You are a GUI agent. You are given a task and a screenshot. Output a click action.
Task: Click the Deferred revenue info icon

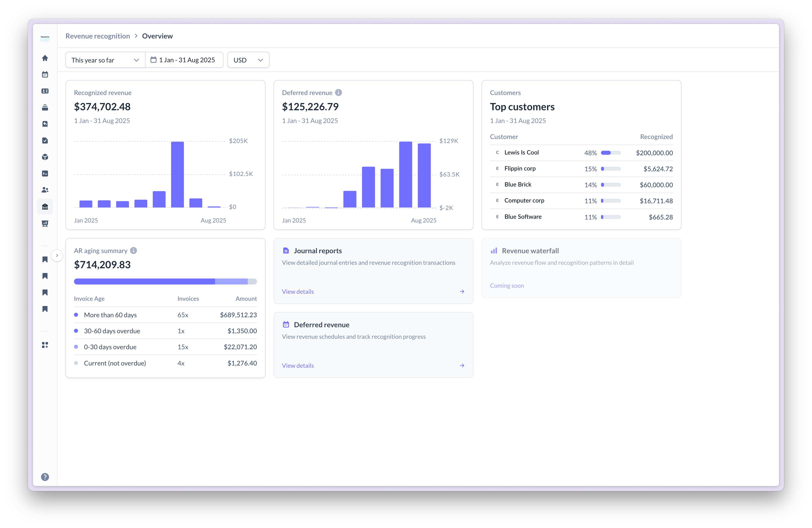tap(338, 93)
